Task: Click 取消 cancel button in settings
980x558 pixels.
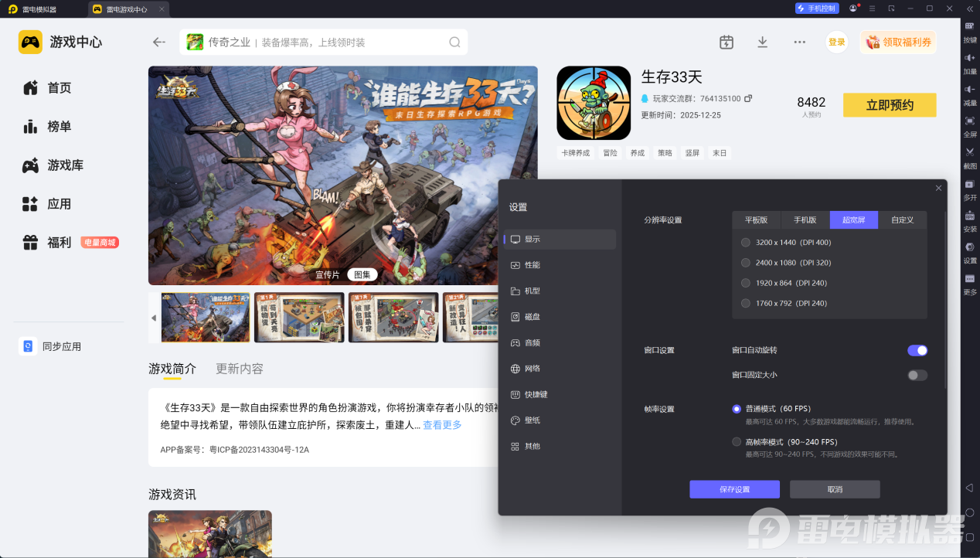Action: click(x=835, y=489)
